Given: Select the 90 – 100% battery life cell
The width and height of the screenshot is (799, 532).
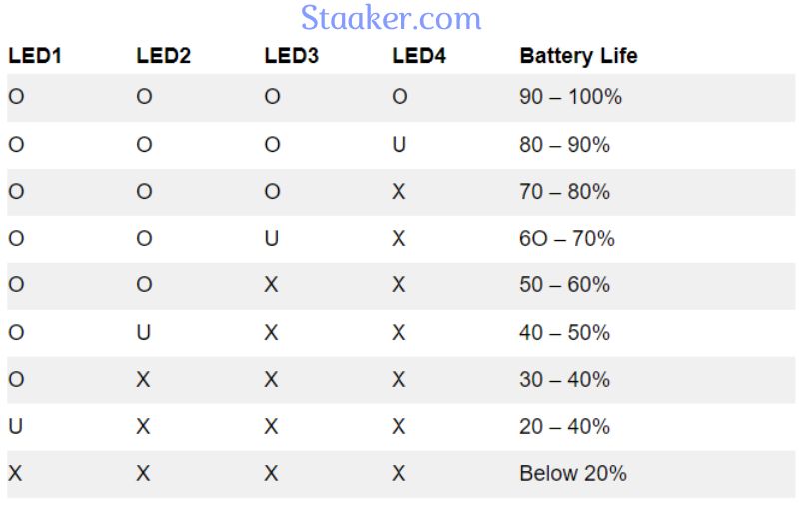Looking at the screenshot, I should [x=570, y=96].
